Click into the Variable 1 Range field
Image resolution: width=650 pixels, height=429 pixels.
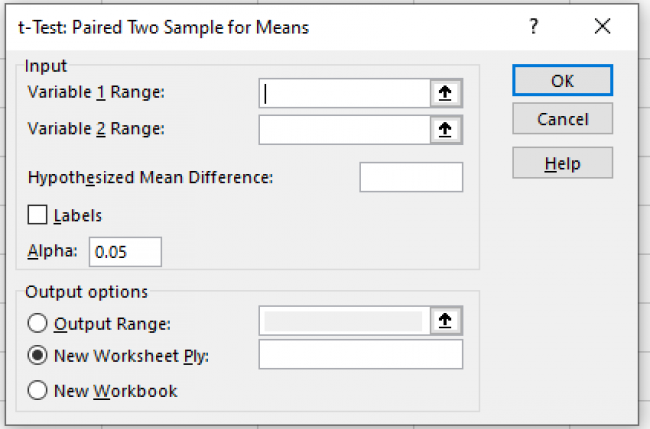pos(344,93)
